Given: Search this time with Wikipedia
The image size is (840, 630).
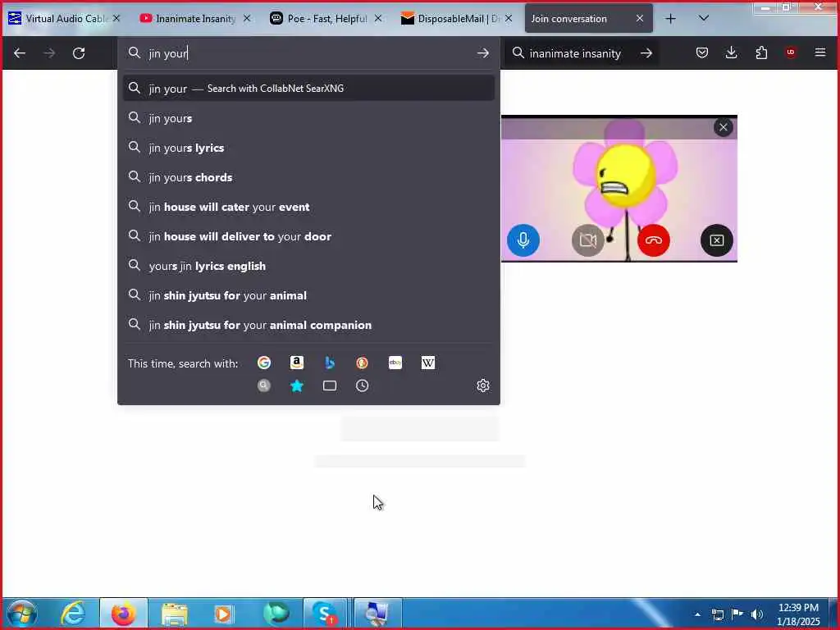Looking at the screenshot, I should [x=428, y=363].
